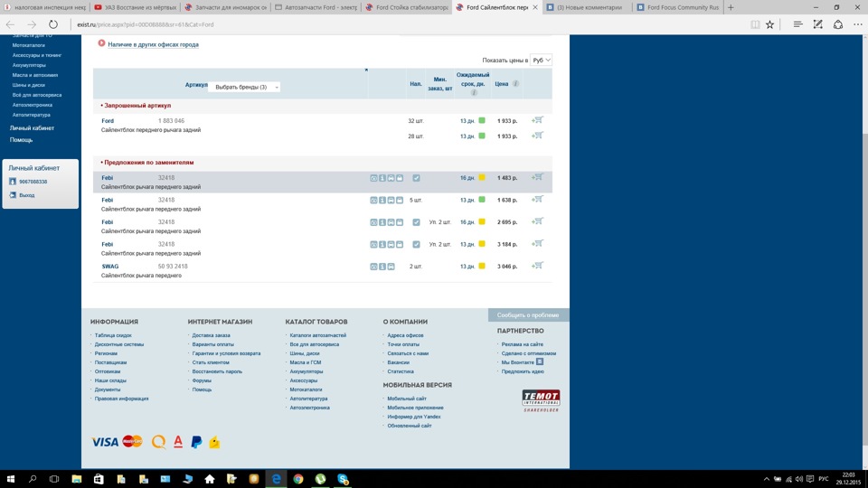Open a new browser tab
This screenshot has width=868, height=488.
click(731, 7)
